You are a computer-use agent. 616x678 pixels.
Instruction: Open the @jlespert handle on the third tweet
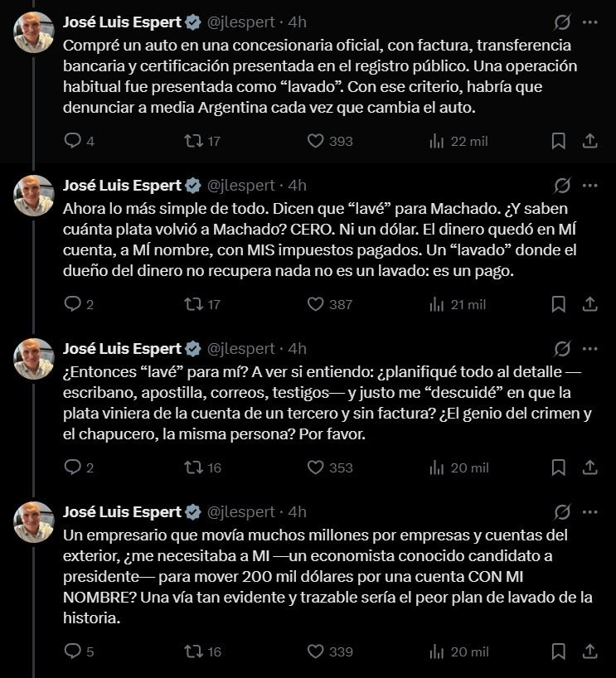(241, 348)
